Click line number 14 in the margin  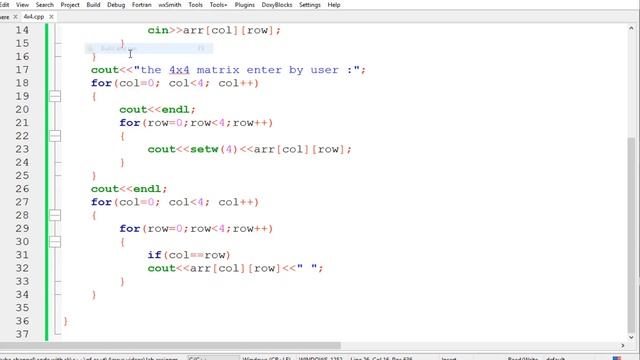pyautogui.click(x=22, y=30)
